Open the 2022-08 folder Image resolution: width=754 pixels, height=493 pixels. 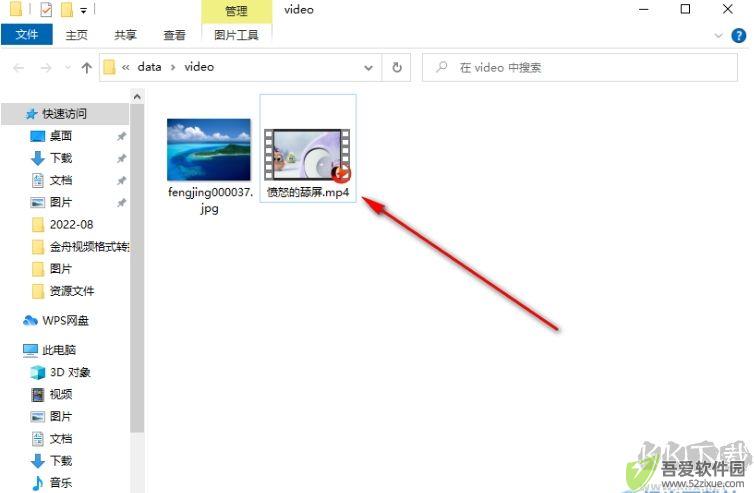(x=71, y=225)
